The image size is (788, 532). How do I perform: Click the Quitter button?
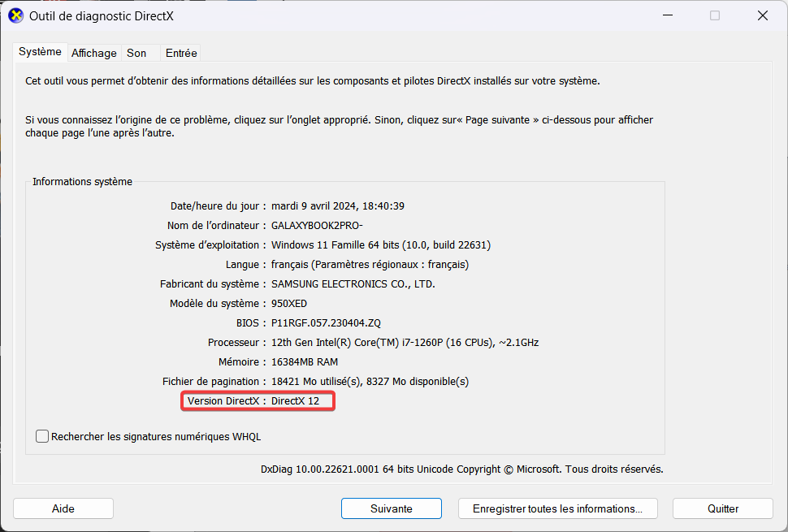click(723, 508)
